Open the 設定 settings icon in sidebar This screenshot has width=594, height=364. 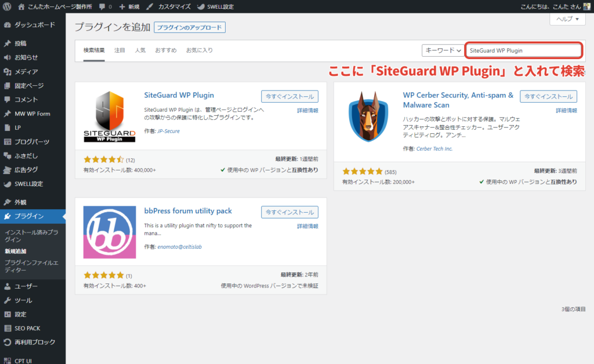7,314
